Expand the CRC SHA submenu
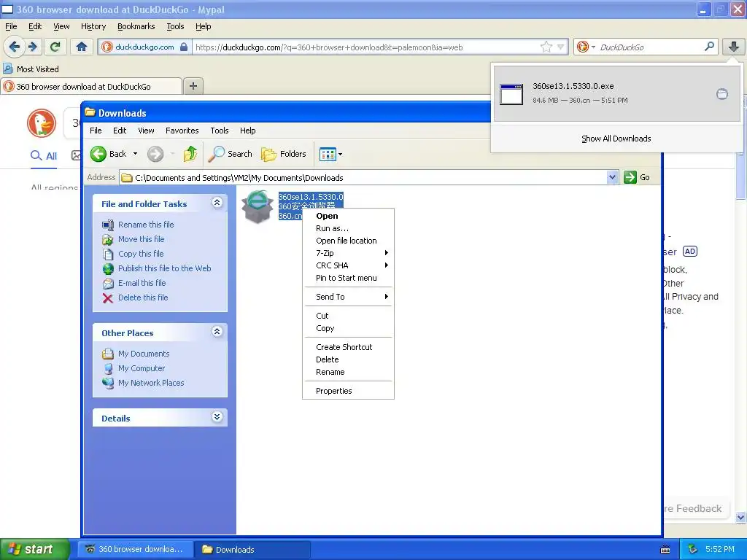The height and width of the screenshot is (560, 747). tap(348, 265)
